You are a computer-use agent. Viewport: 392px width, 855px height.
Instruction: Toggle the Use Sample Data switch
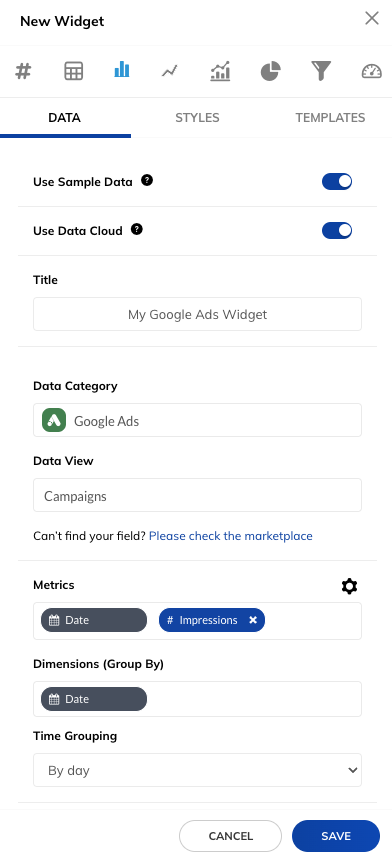337,182
